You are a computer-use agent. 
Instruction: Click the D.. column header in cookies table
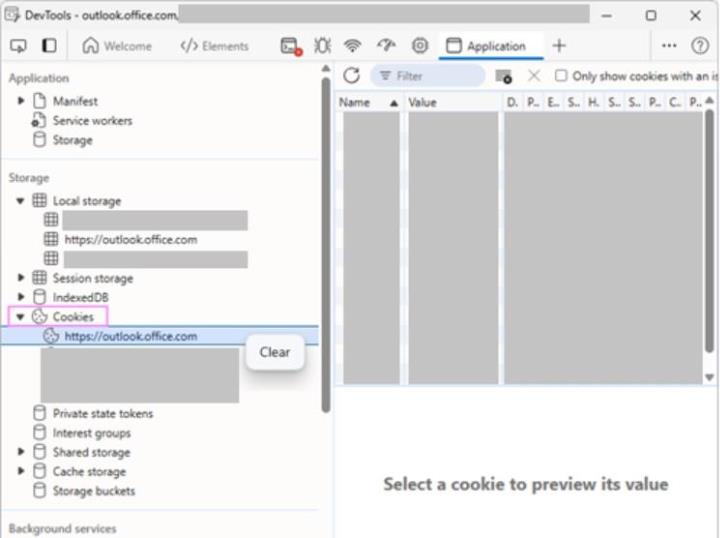512,102
